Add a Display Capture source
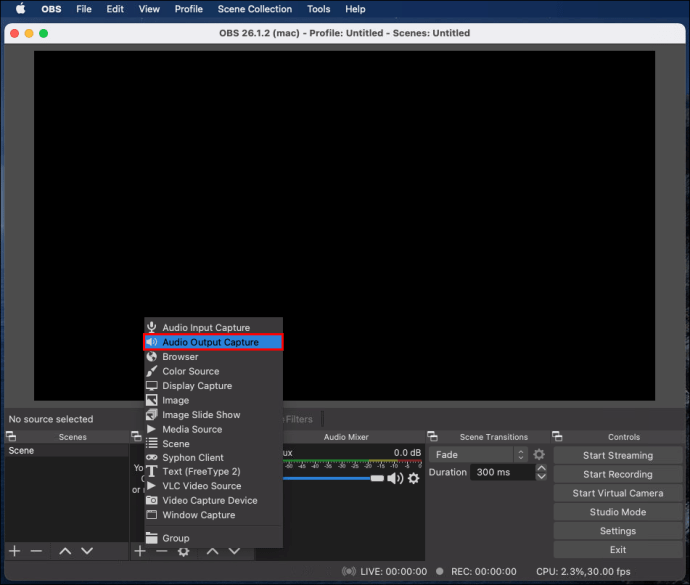The width and height of the screenshot is (690, 585). click(213, 386)
